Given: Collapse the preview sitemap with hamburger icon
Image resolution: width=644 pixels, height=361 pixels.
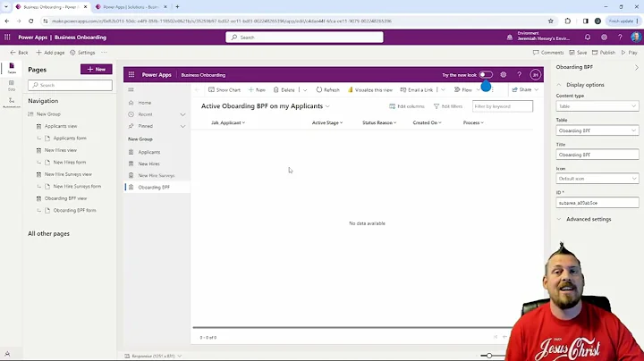Looking at the screenshot, I should coord(131,90).
